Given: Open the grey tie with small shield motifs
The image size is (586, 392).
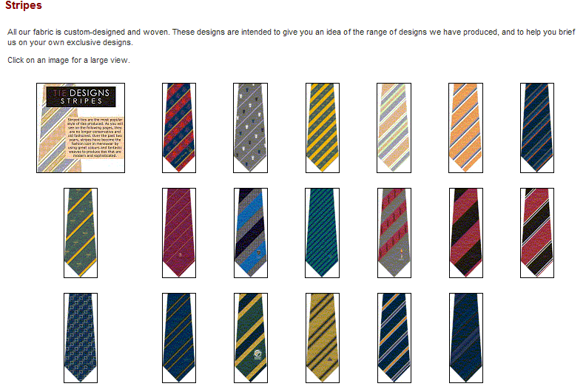Looking at the screenshot, I should [x=250, y=128].
